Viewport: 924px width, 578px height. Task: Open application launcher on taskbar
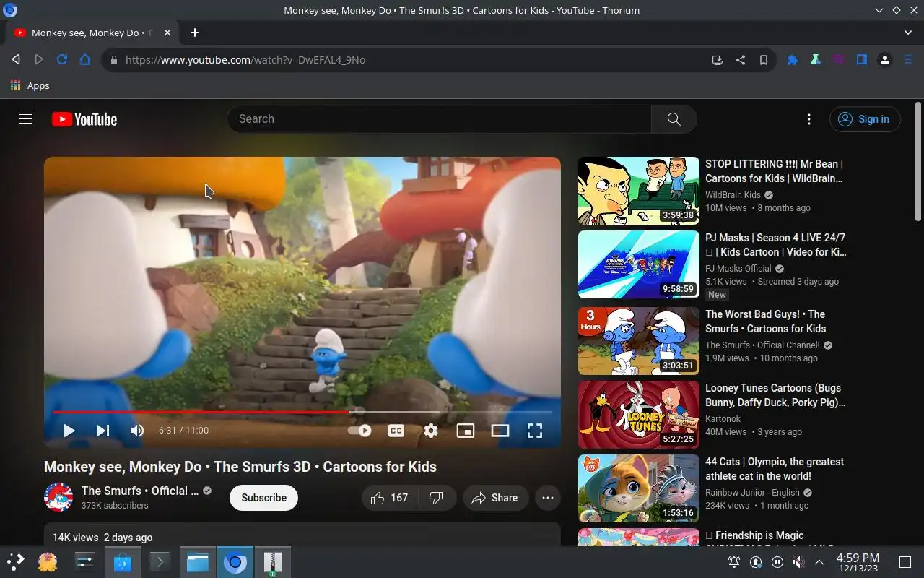16,562
